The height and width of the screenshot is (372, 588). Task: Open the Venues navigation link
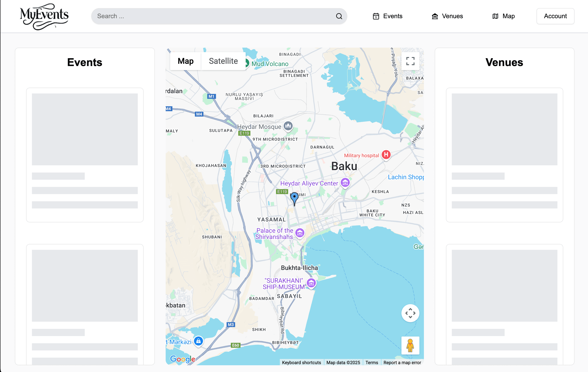[x=447, y=16]
